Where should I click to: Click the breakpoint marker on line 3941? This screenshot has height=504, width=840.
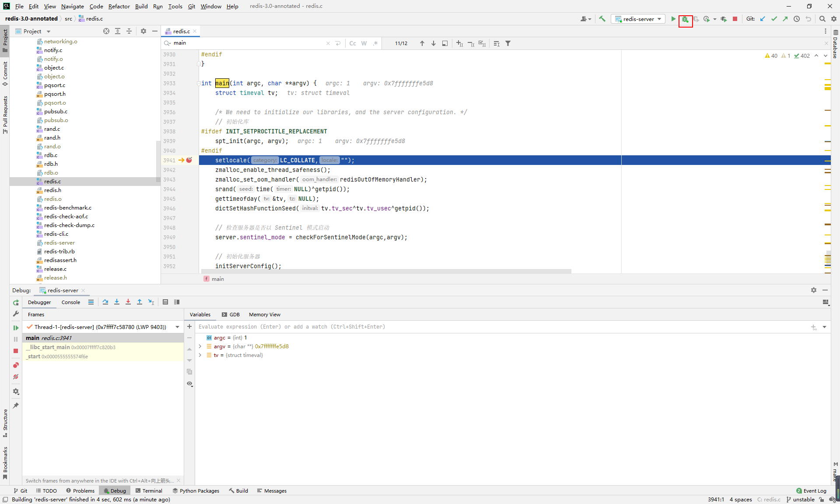click(x=189, y=160)
